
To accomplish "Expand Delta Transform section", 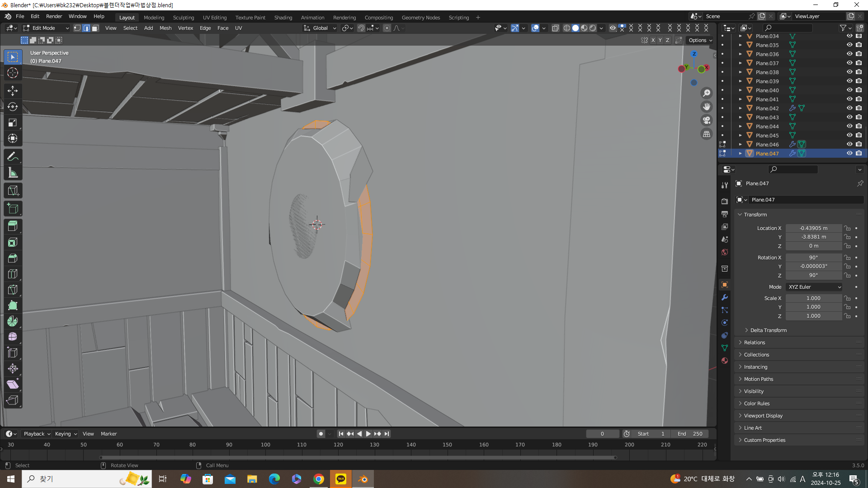I will 768,330.
